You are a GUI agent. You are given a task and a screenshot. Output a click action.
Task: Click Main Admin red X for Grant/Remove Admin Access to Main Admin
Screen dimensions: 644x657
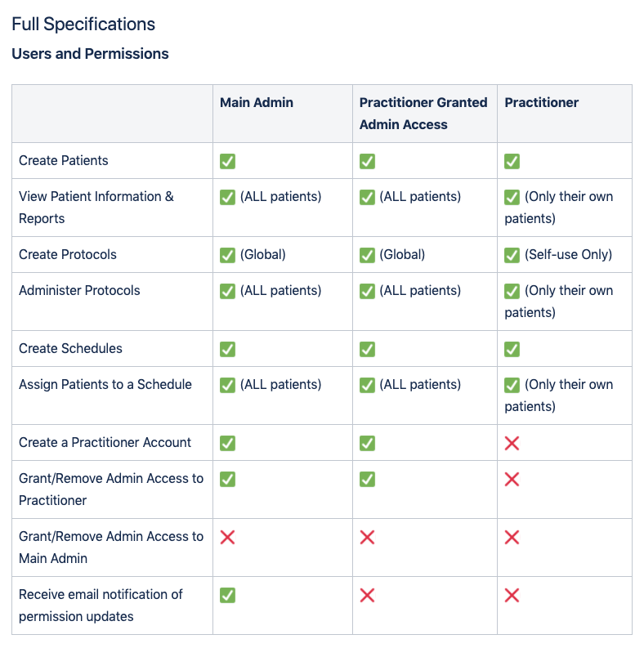(227, 537)
